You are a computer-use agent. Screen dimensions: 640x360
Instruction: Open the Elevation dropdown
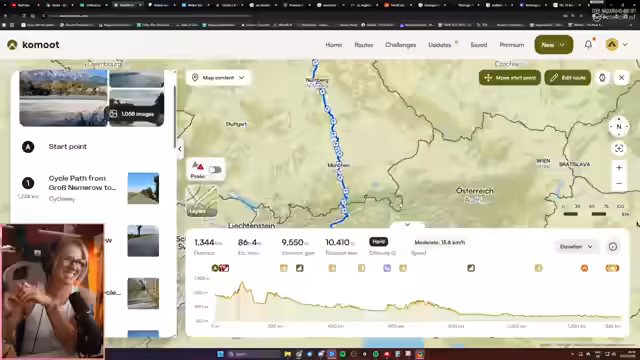click(x=576, y=247)
